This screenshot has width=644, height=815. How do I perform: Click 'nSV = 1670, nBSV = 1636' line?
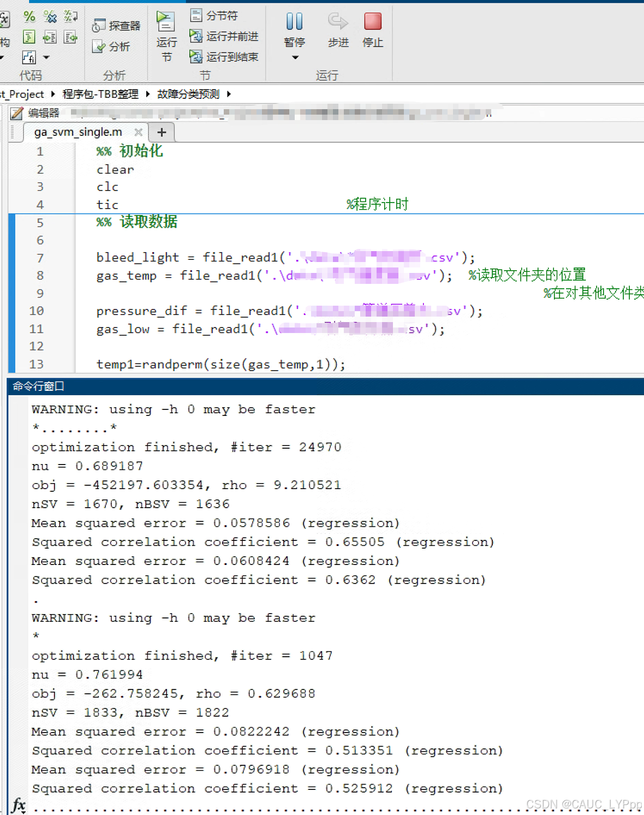pyautogui.click(x=131, y=504)
